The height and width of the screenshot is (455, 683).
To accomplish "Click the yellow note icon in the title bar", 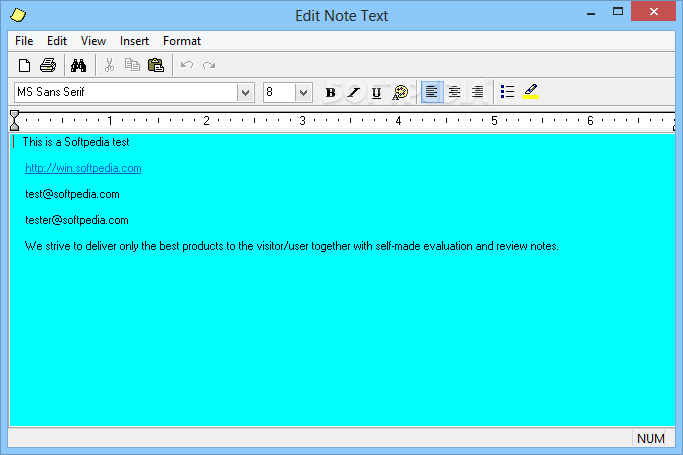I will (x=18, y=15).
